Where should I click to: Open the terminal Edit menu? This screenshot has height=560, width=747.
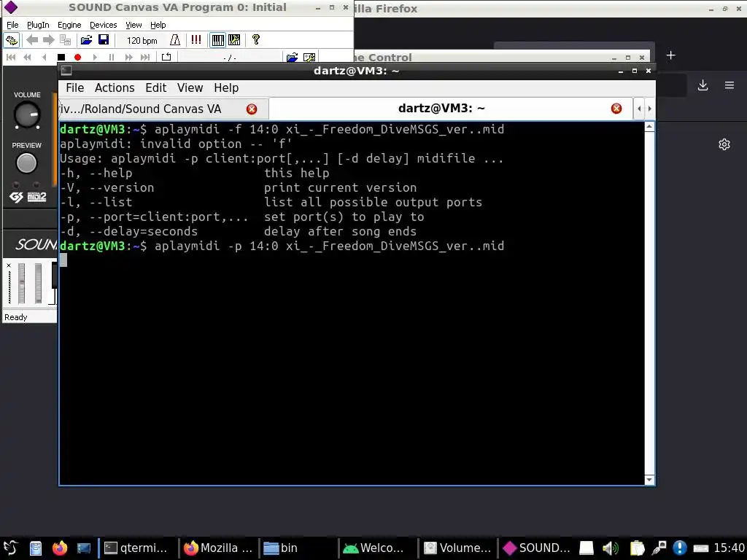[156, 88]
